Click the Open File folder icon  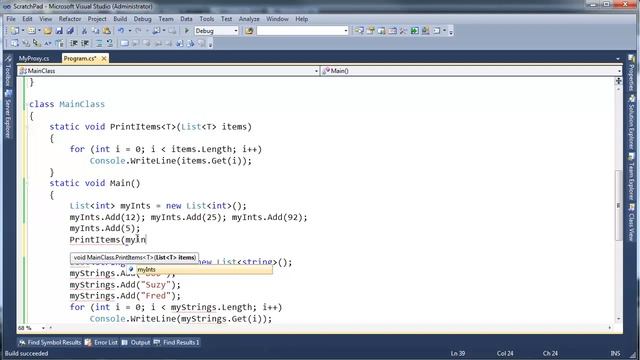48,31
